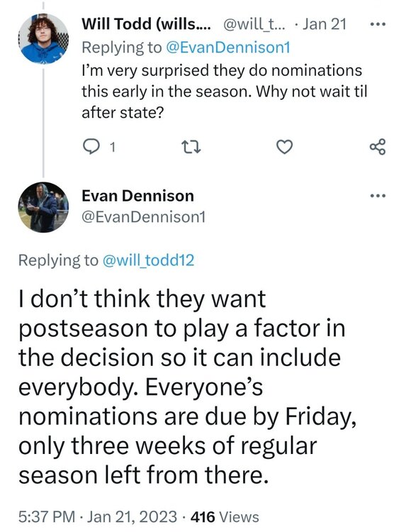Click the Evan Dennison display name

coord(138,196)
